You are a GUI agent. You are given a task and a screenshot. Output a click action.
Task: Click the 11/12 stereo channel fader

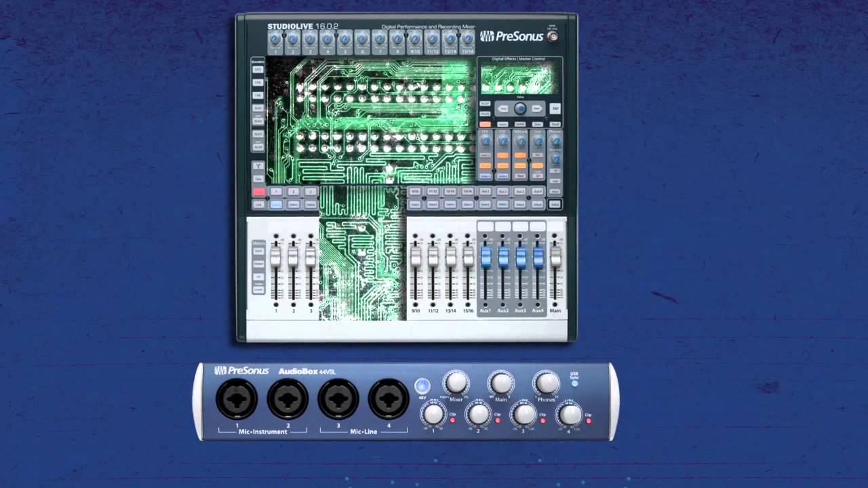[x=433, y=256]
